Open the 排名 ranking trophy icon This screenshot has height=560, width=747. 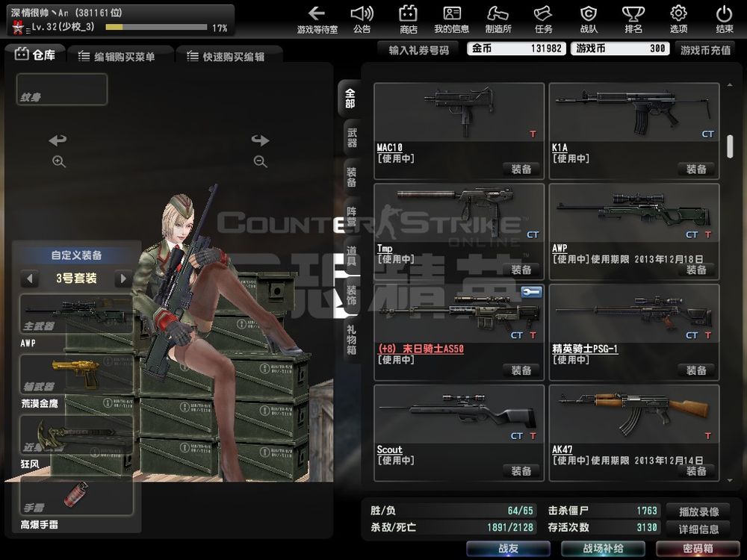click(633, 19)
